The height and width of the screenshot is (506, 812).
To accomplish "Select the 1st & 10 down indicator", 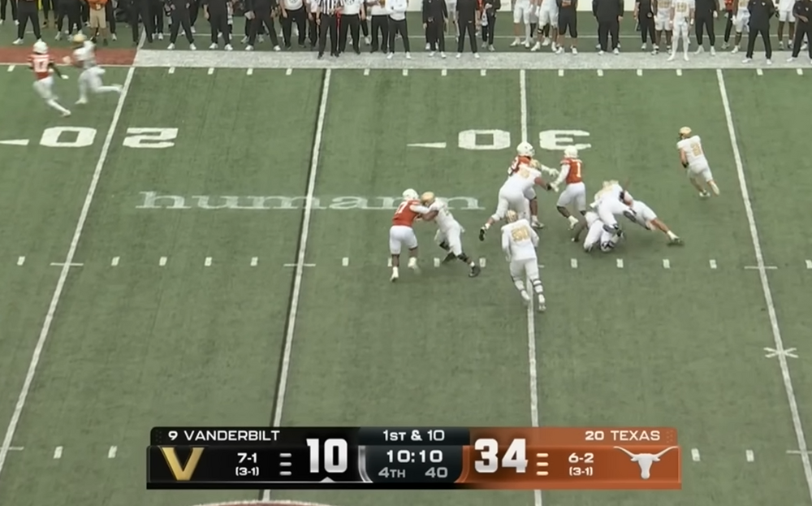I will click(414, 435).
